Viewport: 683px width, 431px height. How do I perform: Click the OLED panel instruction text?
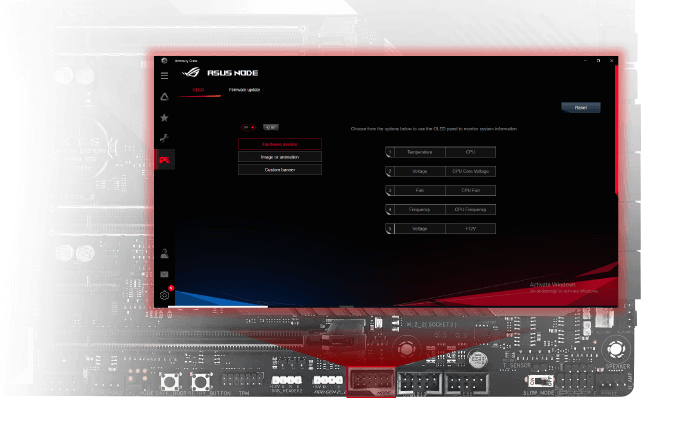[x=434, y=129]
